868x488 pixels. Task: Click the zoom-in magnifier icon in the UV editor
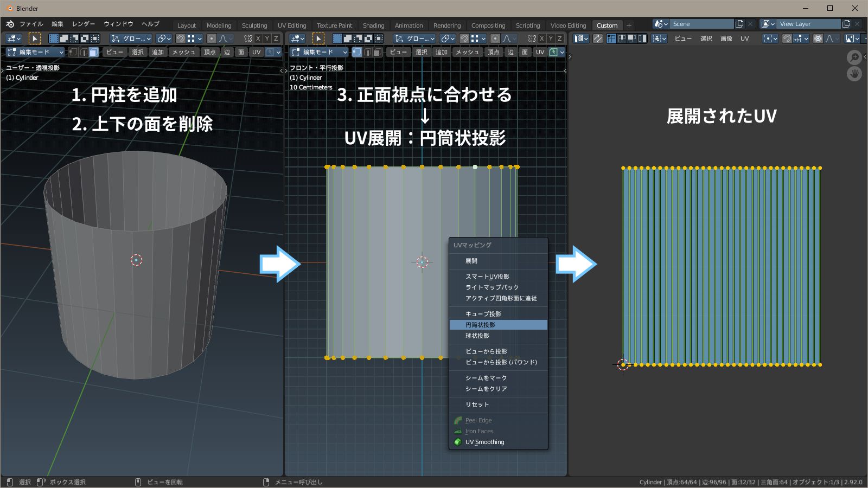(854, 57)
